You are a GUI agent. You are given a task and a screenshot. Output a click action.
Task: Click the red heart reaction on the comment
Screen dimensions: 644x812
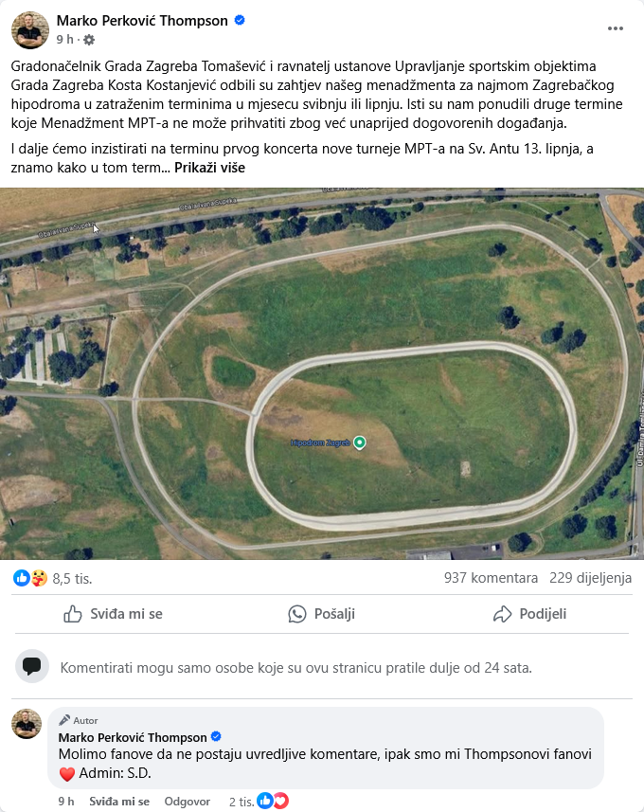[281, 801]
